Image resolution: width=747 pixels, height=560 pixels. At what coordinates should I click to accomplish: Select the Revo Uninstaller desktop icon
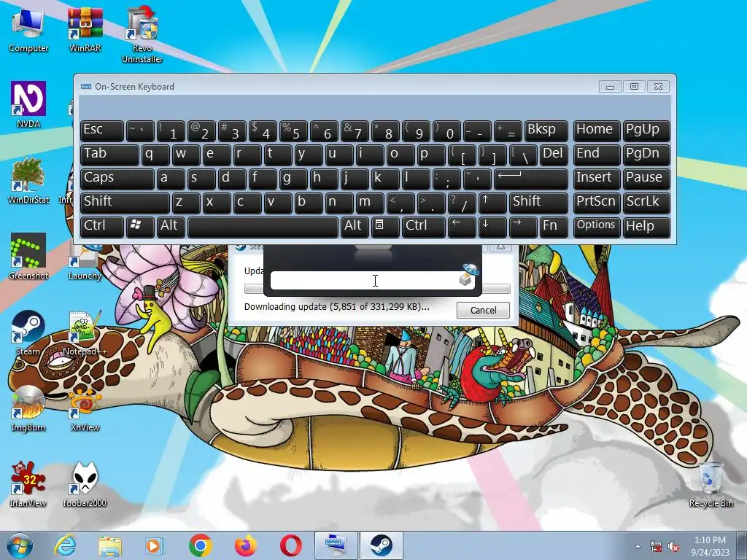click(x=142, y=34)
